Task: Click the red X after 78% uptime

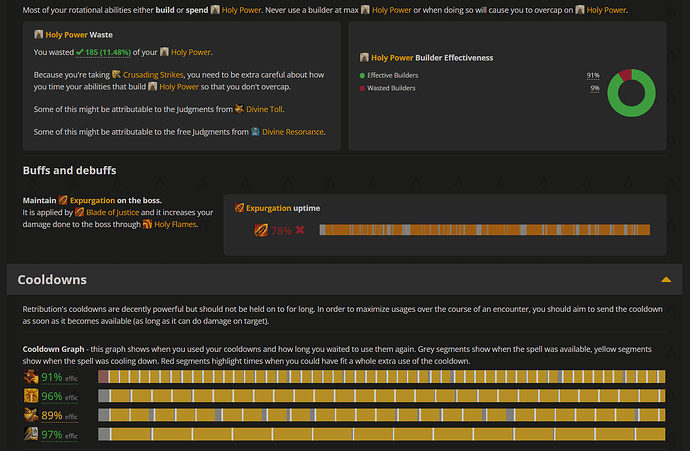Action: (x=300, y=231)
